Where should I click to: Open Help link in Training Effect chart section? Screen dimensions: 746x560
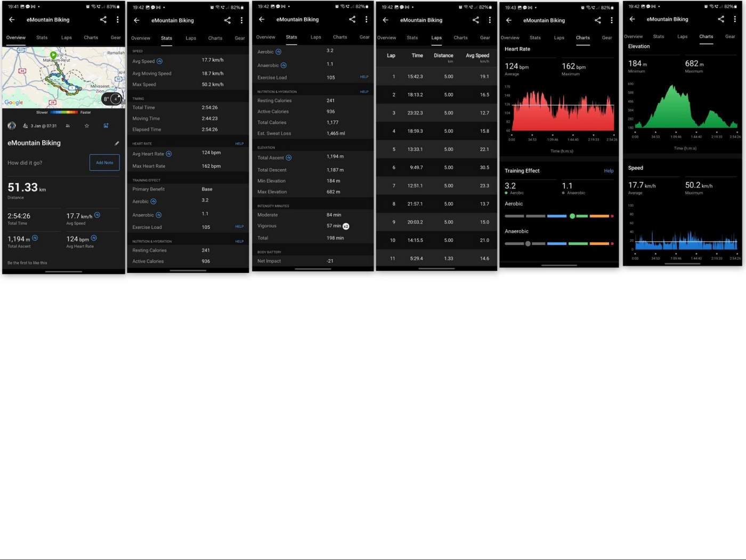pos(609,171)
